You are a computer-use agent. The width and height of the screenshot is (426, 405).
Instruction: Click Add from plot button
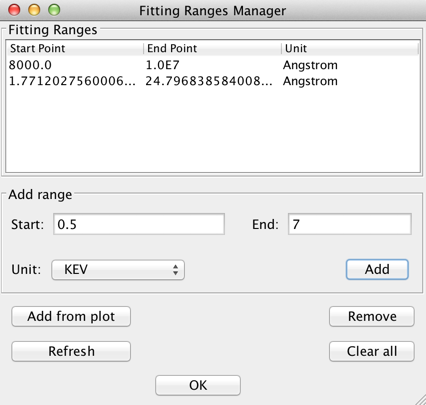pos(71,316)
